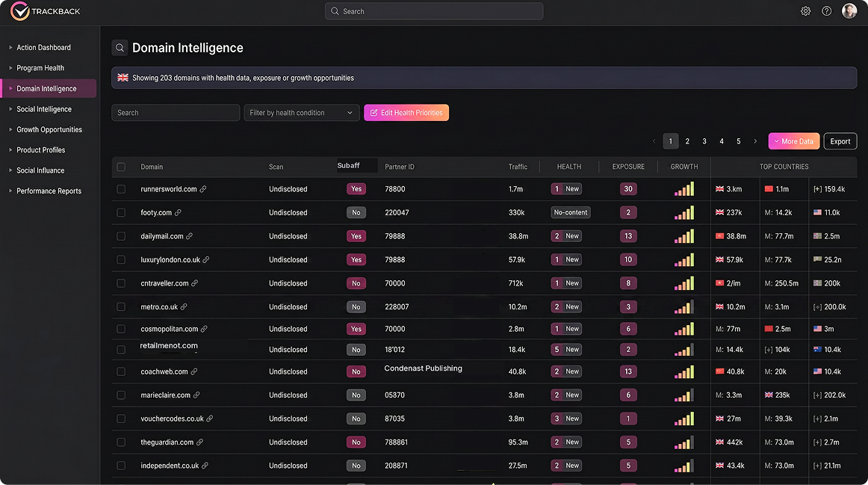Open the link icon beside metro.co.uk
This screenshot has width=868, height=485.
pos(184,306)
